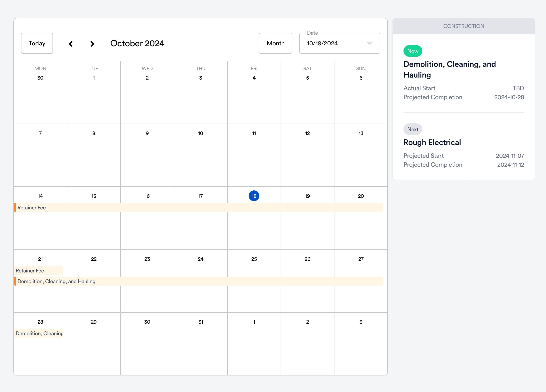Go to the previous month arrow

(x=71, y=44)
